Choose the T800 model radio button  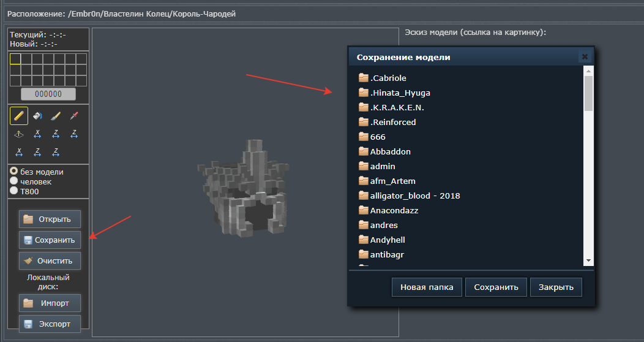tap(14, 191)
